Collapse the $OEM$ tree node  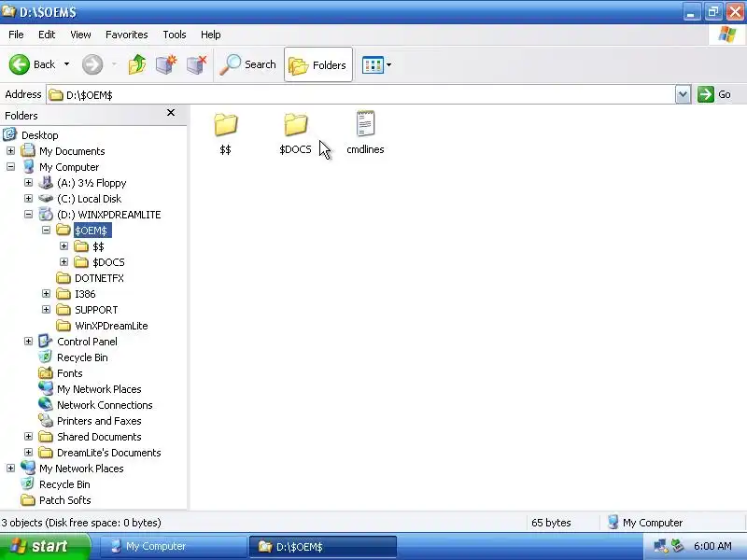coord(46,230)
